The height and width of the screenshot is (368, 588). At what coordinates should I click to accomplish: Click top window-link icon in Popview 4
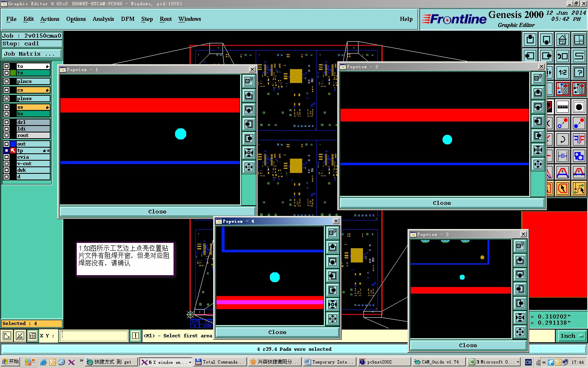coord(332,233)
